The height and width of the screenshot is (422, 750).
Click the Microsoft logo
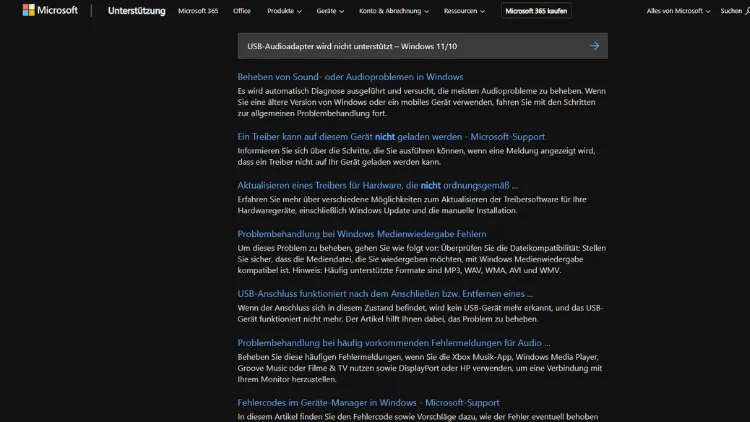[43, 11]
